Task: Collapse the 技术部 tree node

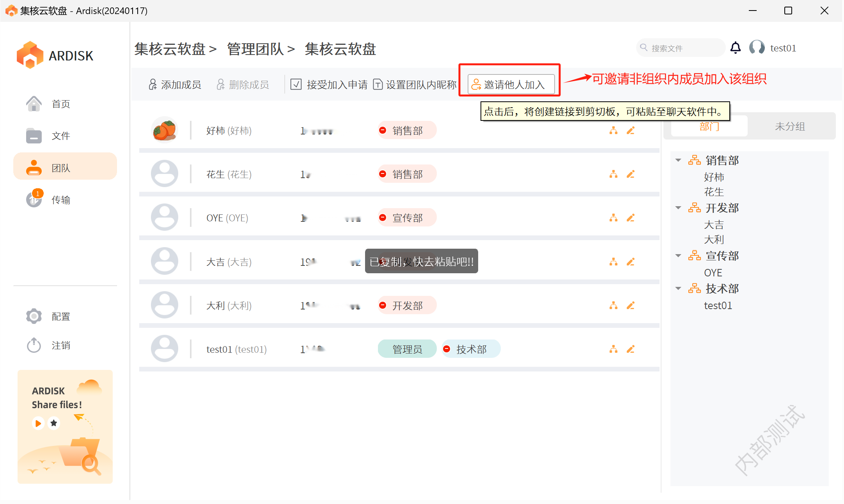Action: pyautogui.click(x=678, y=288)
